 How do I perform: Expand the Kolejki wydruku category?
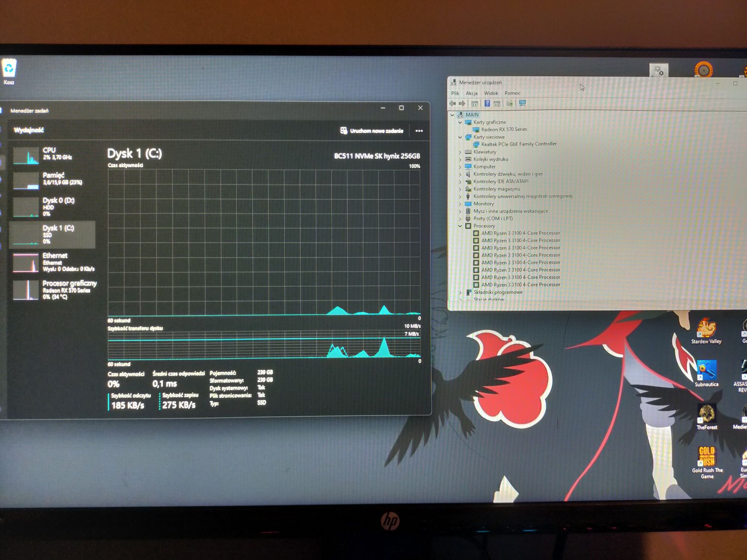tap(460, 159)
